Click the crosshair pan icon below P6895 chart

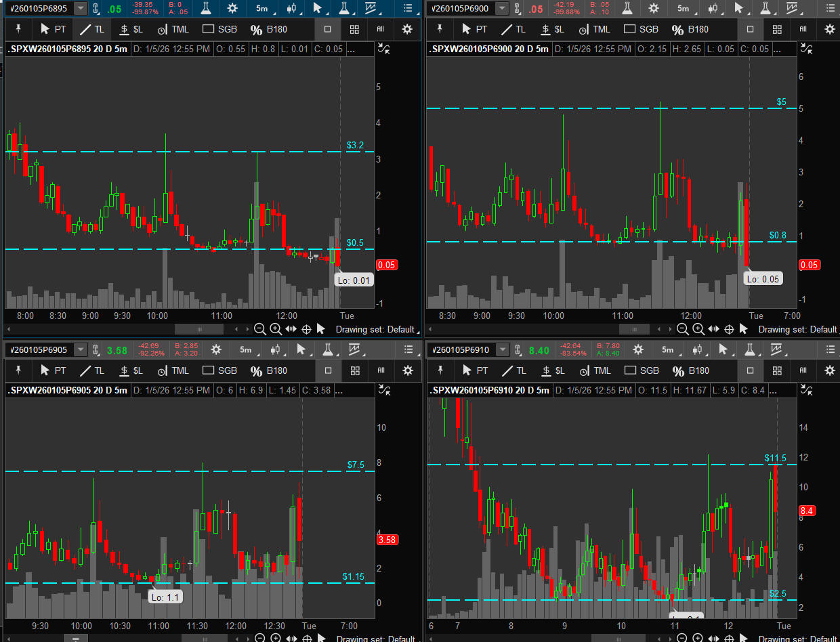[x=306, y=329]
